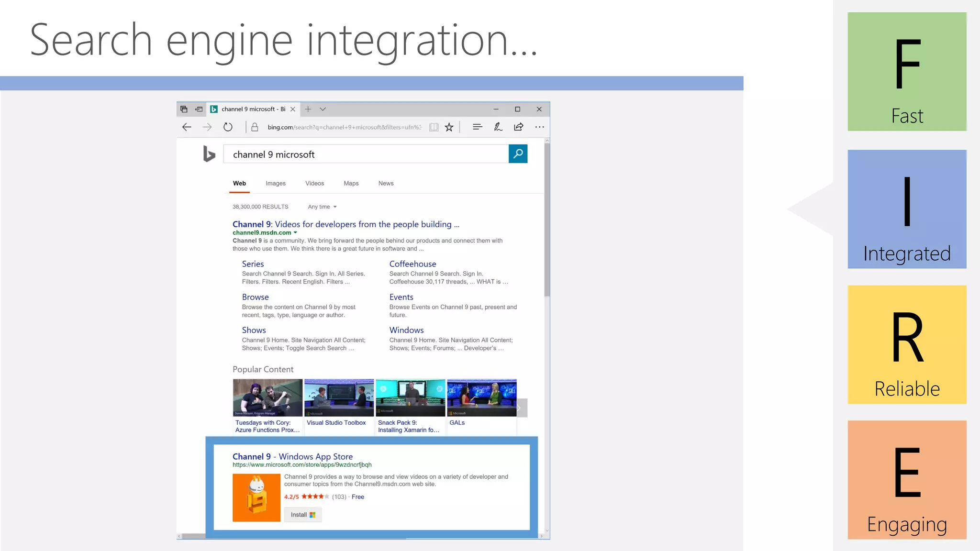Open the Any time filter dropdown
The width and height of the screenshot is (980, 551).
point(322,207)
